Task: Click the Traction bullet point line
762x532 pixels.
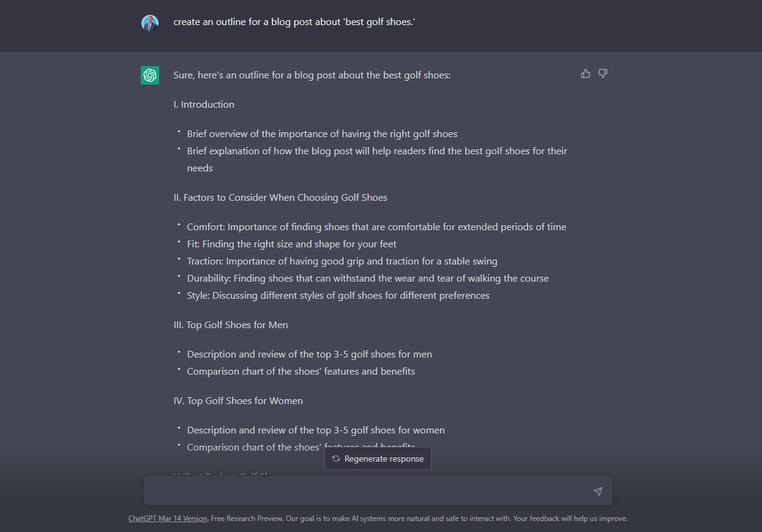Action: click(x=342, y=261)
